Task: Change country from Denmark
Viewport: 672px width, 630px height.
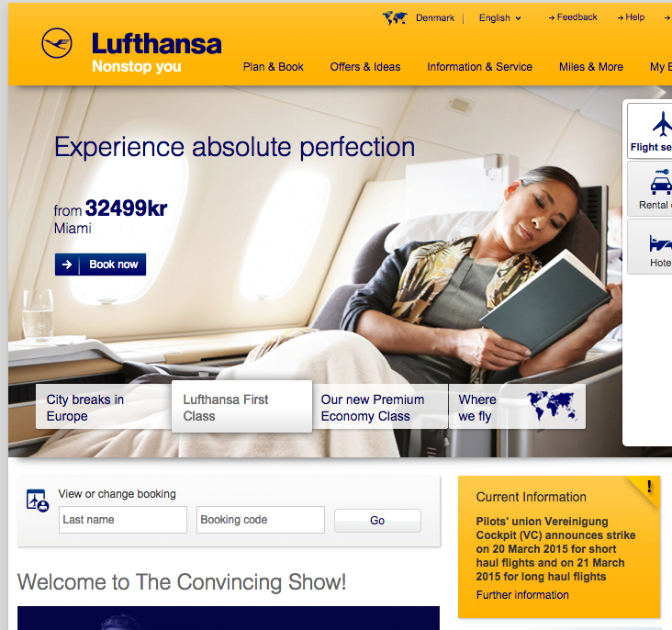Action: pos(434,18)
